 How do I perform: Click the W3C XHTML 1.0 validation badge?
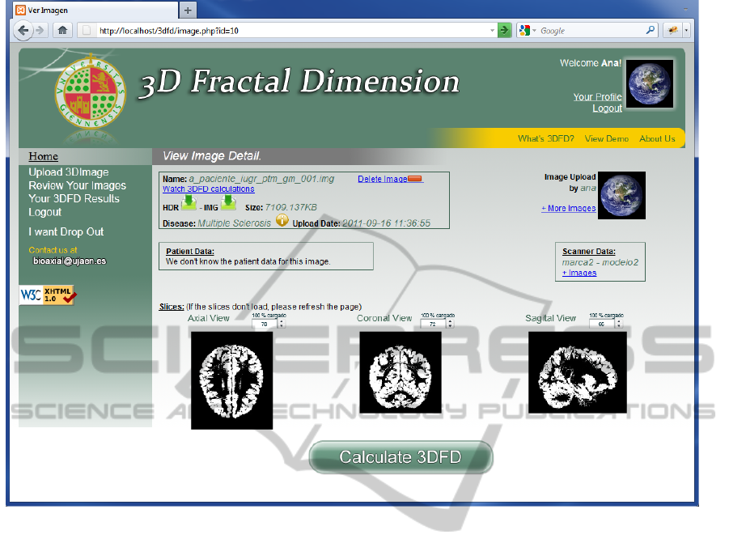48,295
